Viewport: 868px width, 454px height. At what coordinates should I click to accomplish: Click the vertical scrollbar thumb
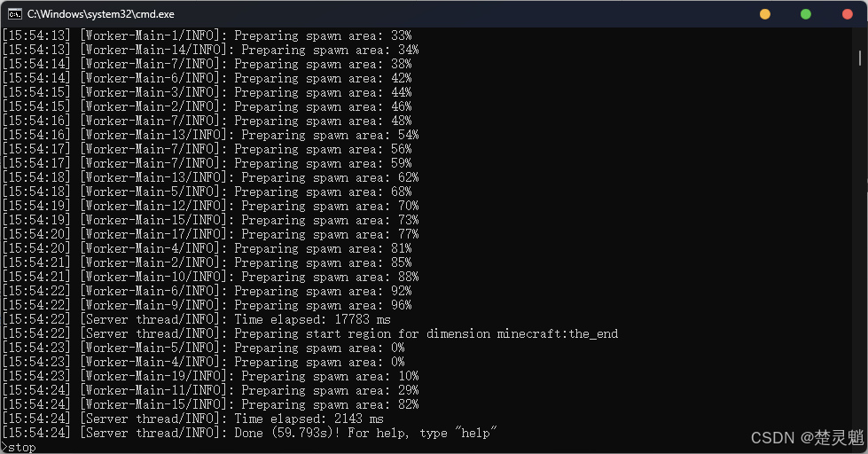860,58
